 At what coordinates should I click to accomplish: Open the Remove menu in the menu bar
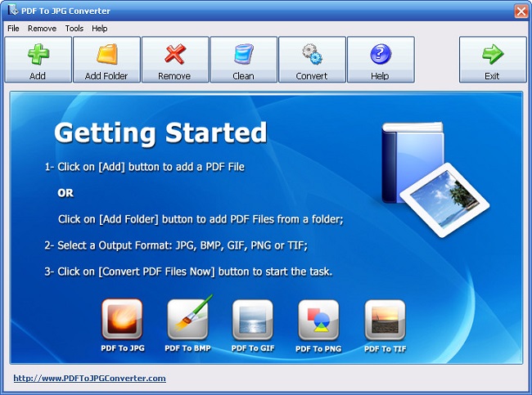(x=42, y=29)
